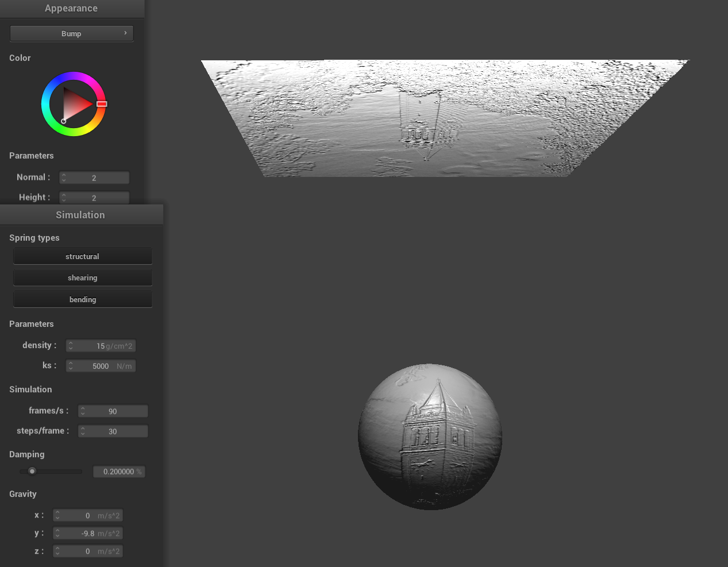Click the color wheel hue ring
Screen dimensions: 728x567
point(74,76)
